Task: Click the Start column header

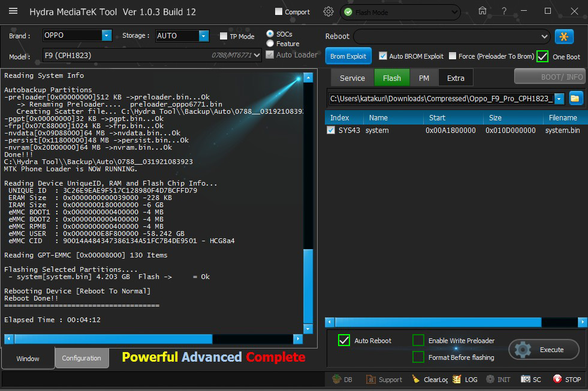Action: point(453,117)
